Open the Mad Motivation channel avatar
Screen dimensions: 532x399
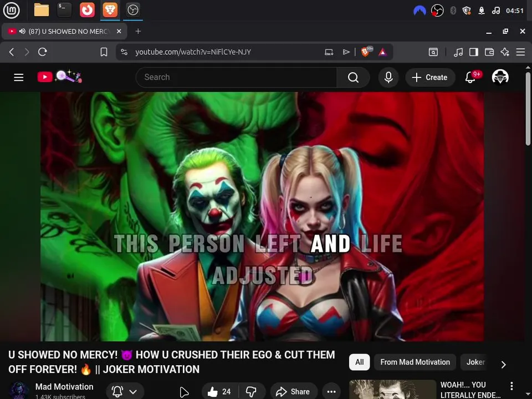pos(19,391)
